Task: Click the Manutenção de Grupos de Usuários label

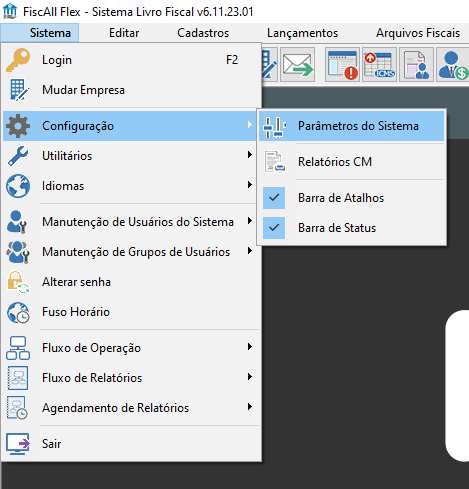Action: pyautogui.click(x=136, y=252)
